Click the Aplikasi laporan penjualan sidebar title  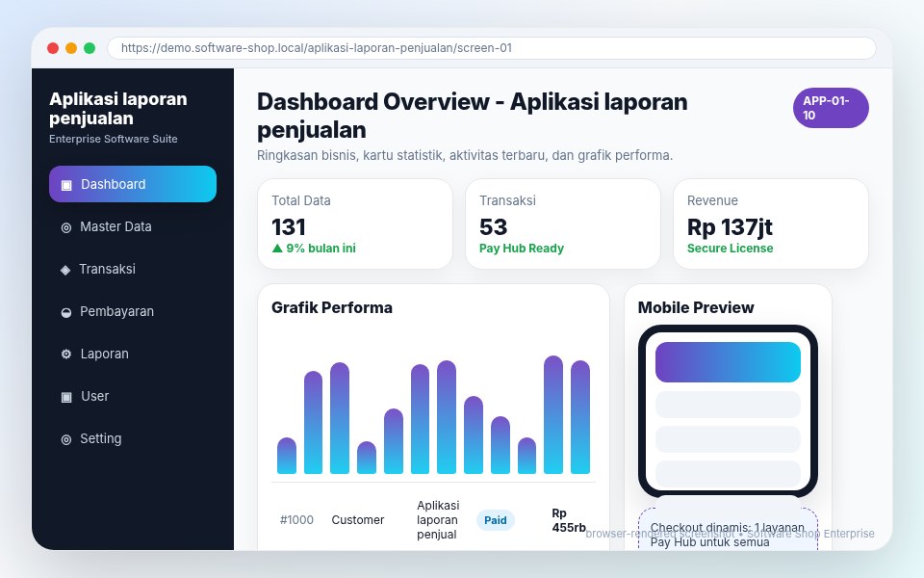[x=117, y=109]
